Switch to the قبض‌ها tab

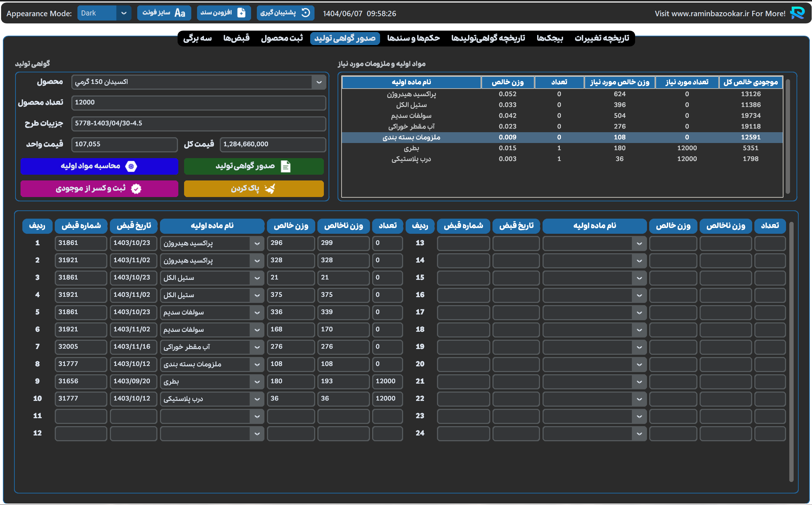point(236,38)
